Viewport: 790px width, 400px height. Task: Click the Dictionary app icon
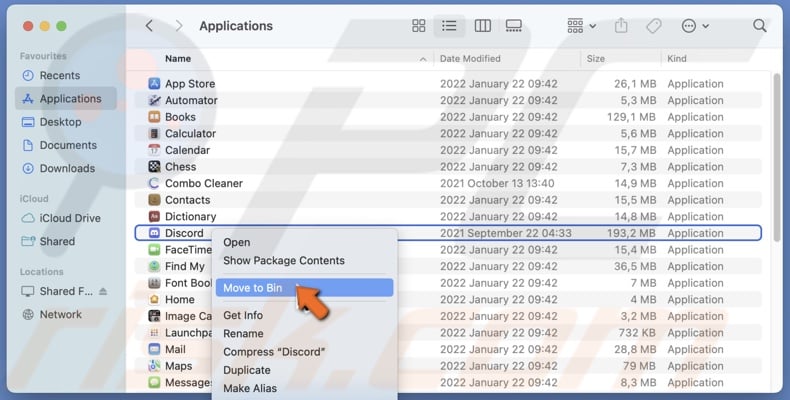(x=154, y=217)
